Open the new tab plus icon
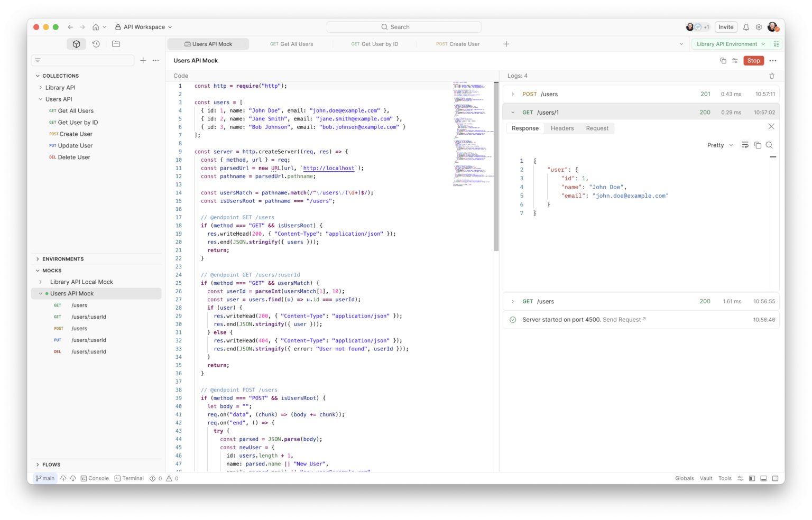812x520 pixels. 506,44
